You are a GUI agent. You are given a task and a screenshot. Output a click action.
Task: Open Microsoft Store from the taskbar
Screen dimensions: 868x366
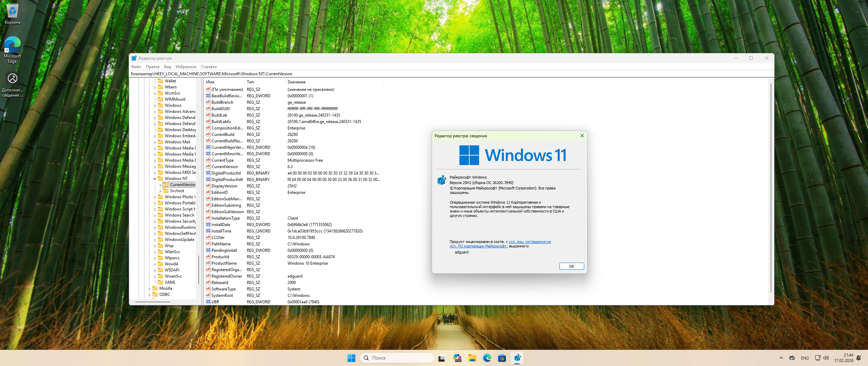pyautogui.click(x=502, y=358)
